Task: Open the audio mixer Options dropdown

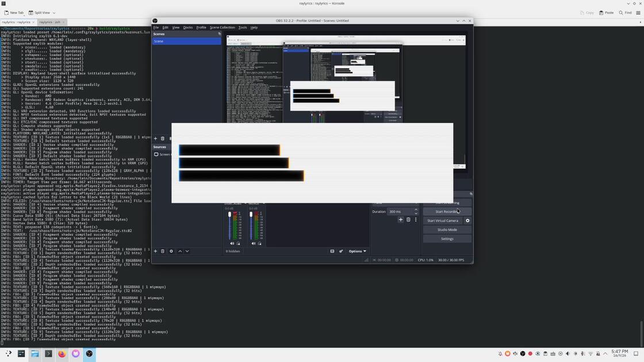Action: [x=357, y=251]
